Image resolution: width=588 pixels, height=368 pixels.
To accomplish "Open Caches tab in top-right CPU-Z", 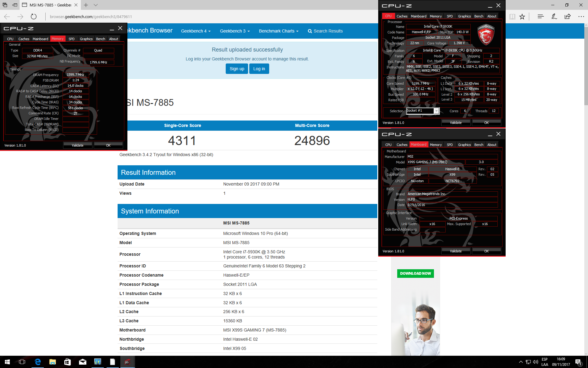I will click(402, 16).
